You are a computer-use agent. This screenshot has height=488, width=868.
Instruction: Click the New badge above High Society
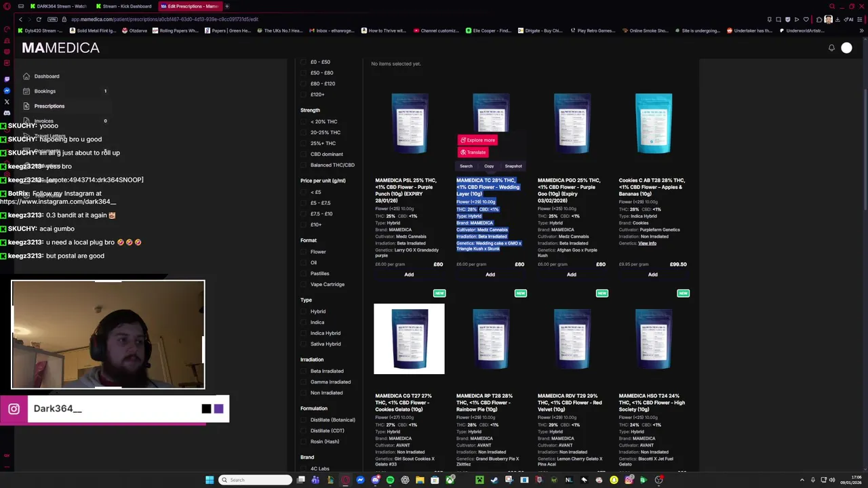tap(683, 293)
